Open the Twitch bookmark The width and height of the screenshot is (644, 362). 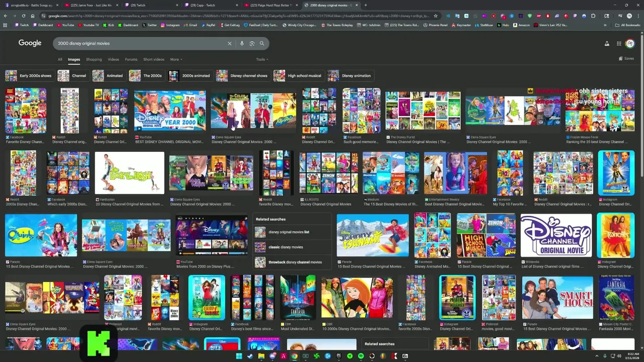tap(22, 25)
